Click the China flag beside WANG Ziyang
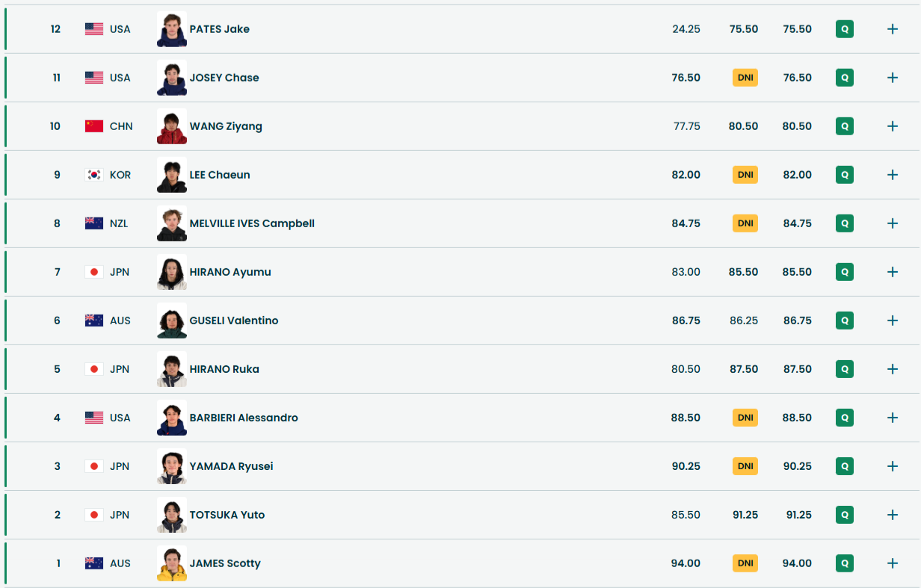921x588 pixels. point(94,126)
